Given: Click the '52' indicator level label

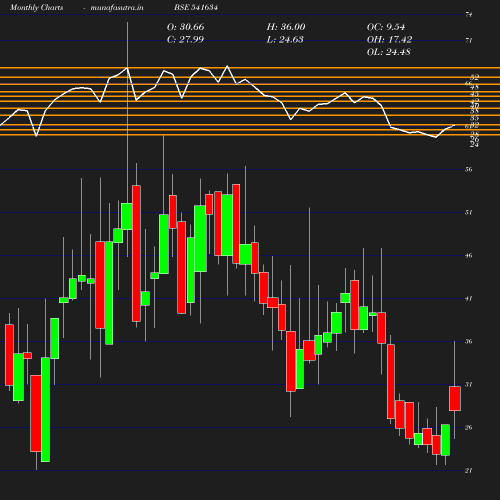Looking at the screenshot, I should tap(475, 77).
